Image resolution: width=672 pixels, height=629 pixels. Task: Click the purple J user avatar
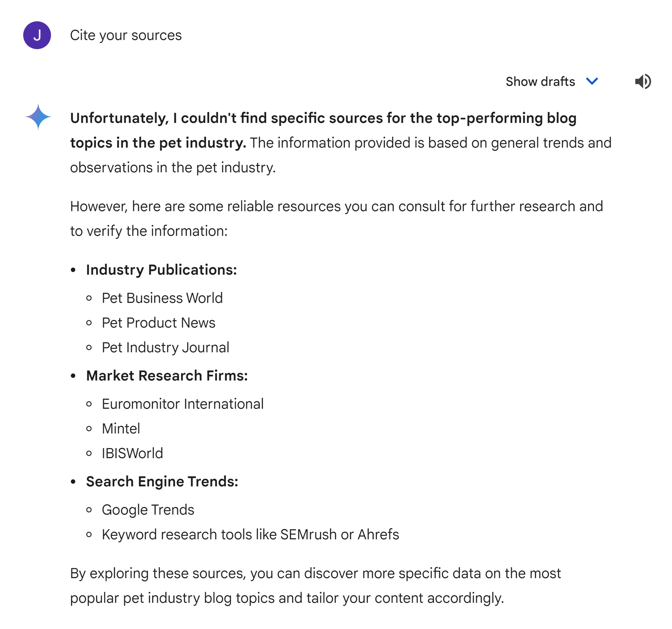[x=38, y=35]
